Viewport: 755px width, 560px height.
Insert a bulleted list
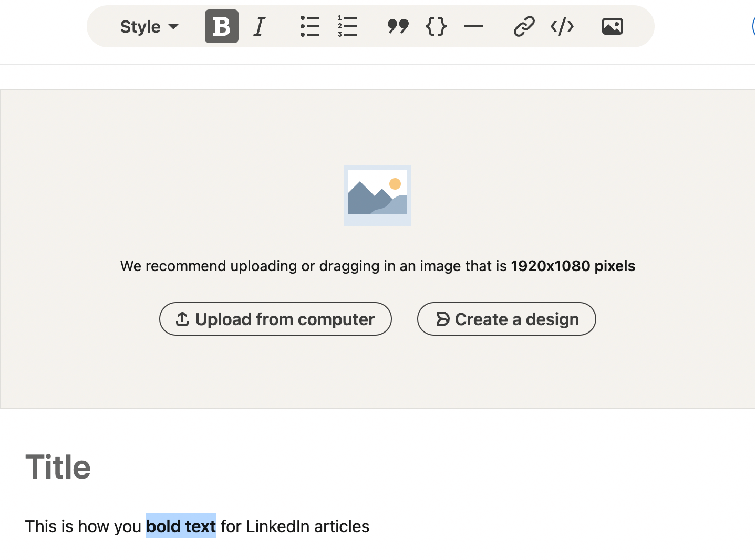point(310,26)
